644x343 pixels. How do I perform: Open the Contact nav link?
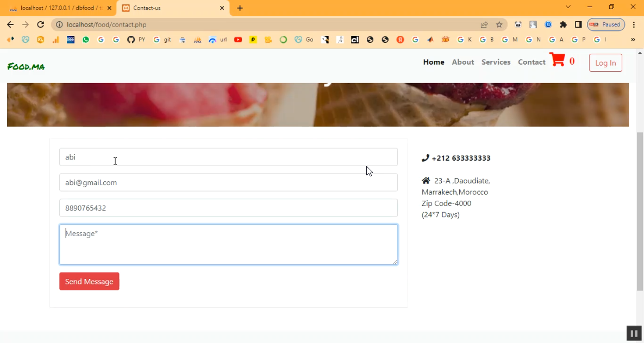(532, 62)
